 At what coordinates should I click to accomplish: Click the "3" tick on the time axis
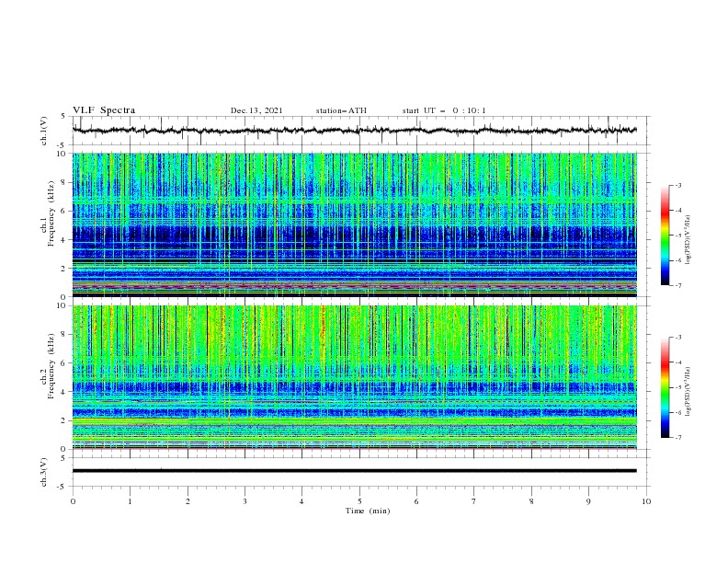point(245,501)
